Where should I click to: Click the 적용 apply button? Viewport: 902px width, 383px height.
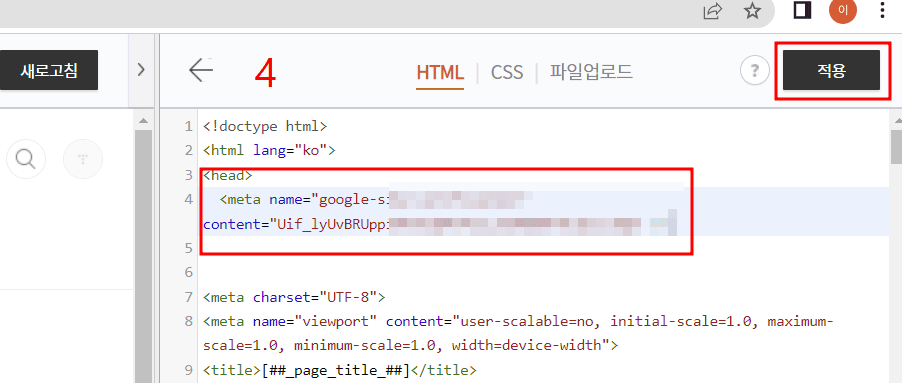click(x=831, y=70)
